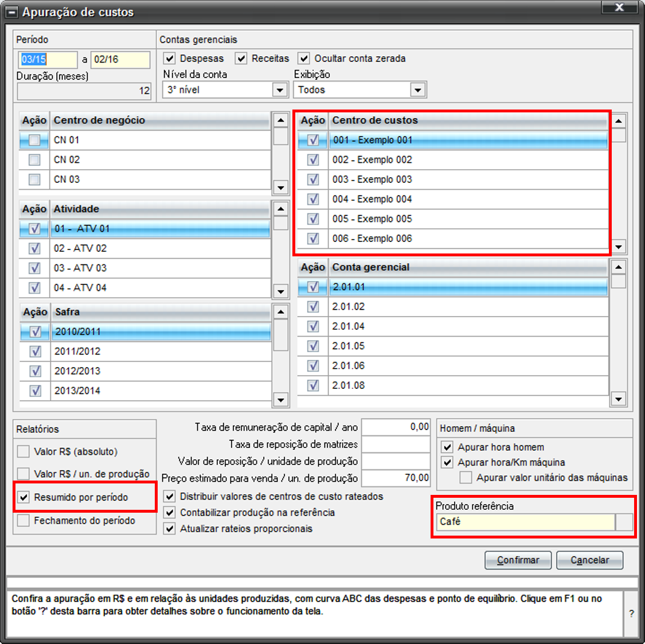Screen dimensions: 645x644
Task: Select row 02 - ATV 02 in Atividade
Action: (x=145, y=248)
